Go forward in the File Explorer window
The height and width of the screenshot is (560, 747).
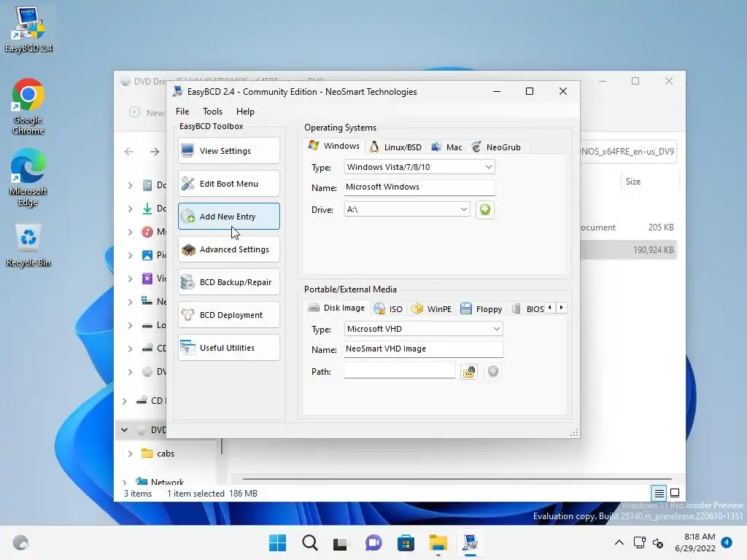click(x=155, y=152)
